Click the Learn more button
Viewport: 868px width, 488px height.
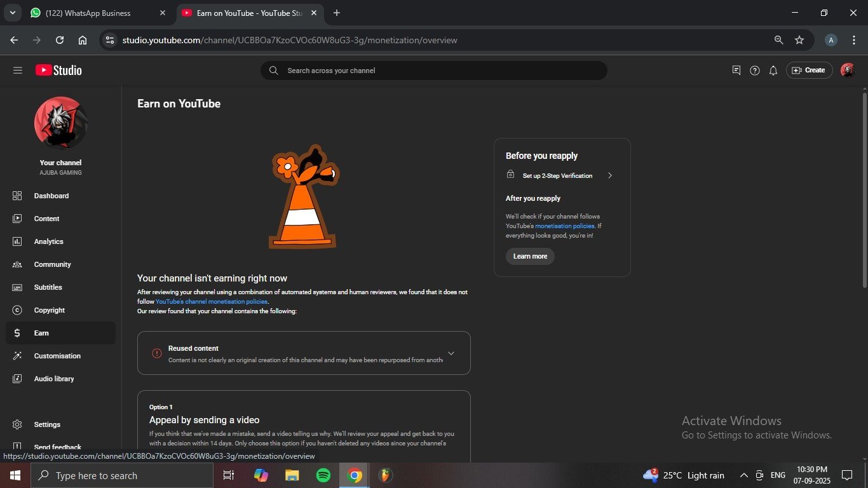click(x=530, y=256)
